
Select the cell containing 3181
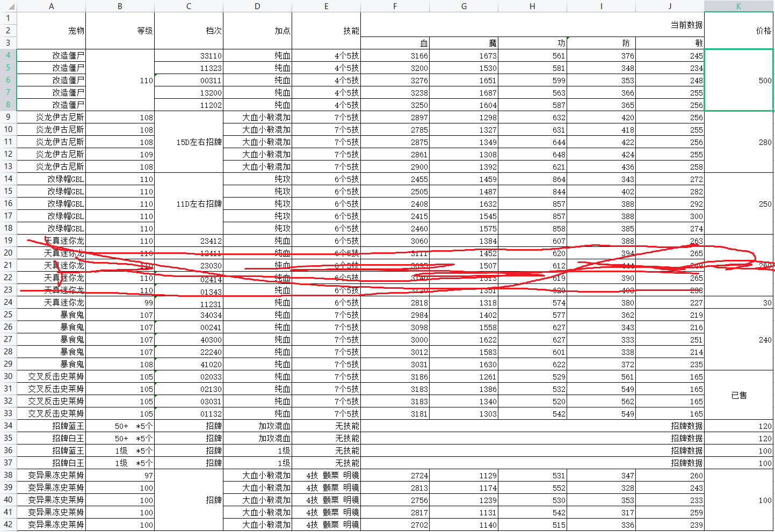click(x=395, y=413)
